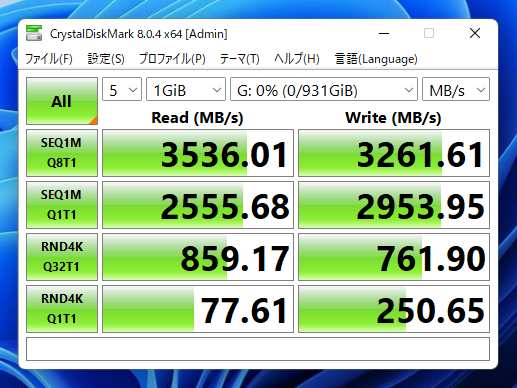Open the 言語(Language) menu
Screen dimensions: 517x388
point(376,59)
